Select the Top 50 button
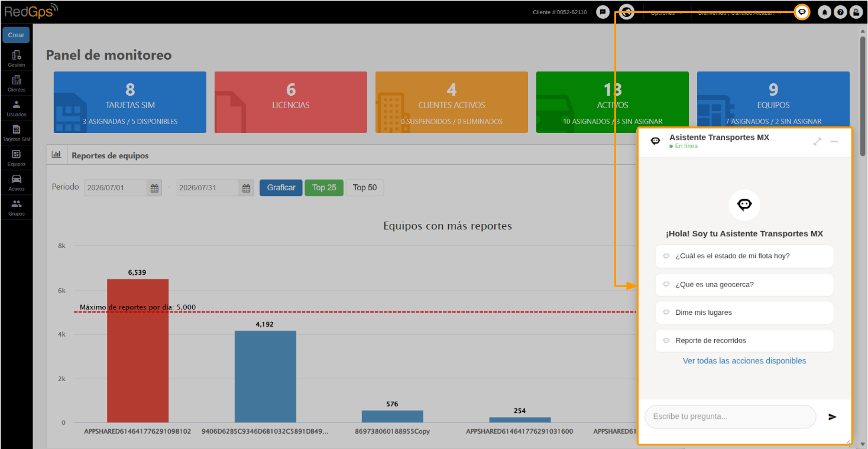The image size is (868, 449). coord(365,188)
